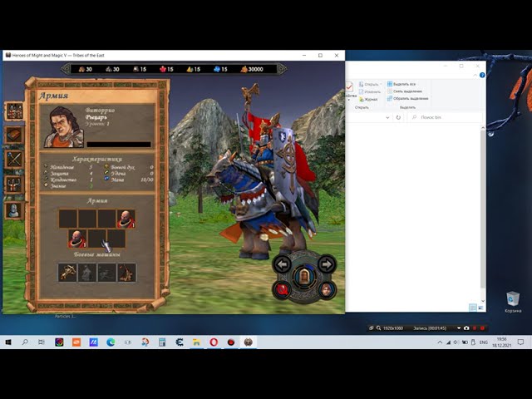Click the first aid tent war machine slot
Viewport: 532px width, 399px height.
pyautogui.click(x=86, y=273)
